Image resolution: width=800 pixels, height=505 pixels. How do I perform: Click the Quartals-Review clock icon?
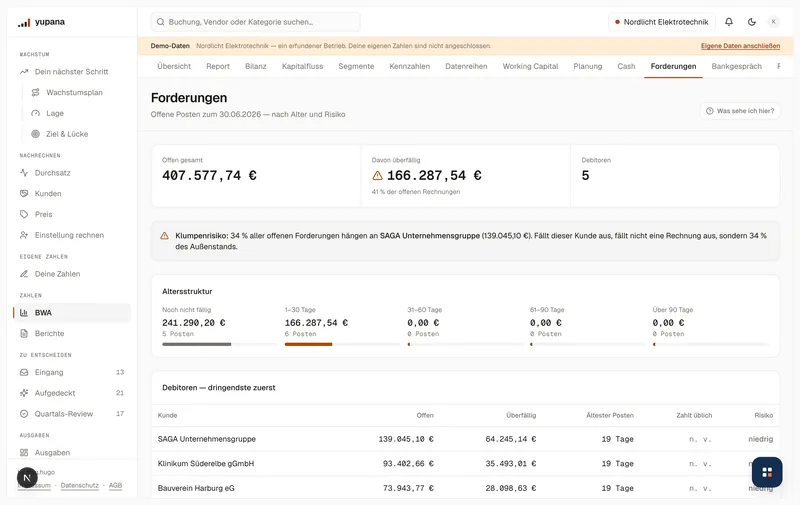(x=24, y=414)
